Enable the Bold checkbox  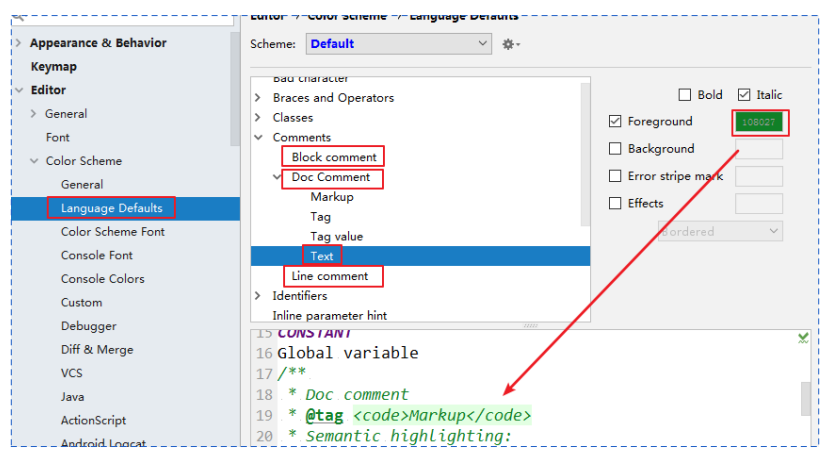pyautogui.click(x=685, y=95)
